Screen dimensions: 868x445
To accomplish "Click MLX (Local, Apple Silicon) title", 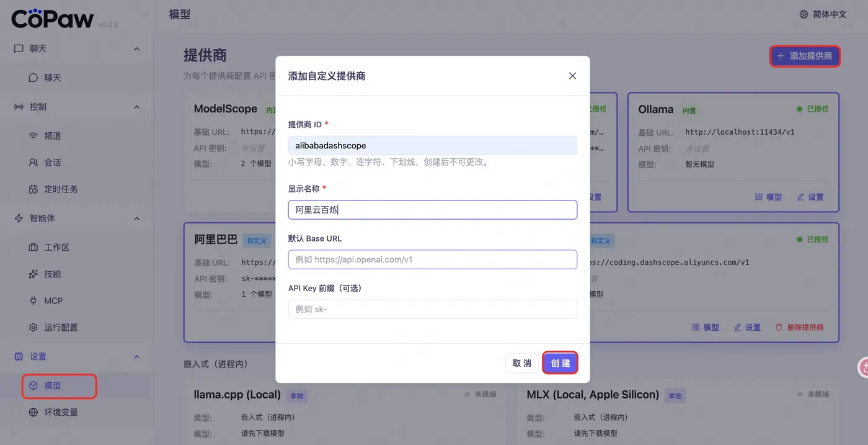I will point(593,395).
